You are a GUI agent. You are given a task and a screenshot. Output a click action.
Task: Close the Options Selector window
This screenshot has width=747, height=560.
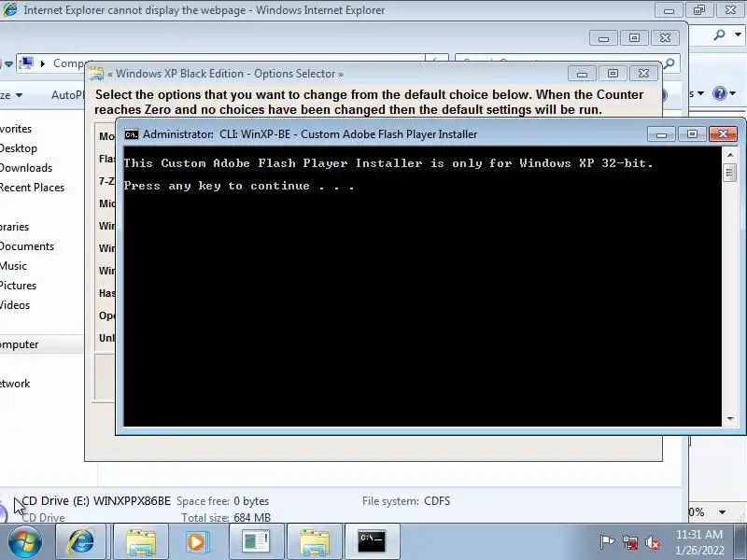(x=643, y=74)
